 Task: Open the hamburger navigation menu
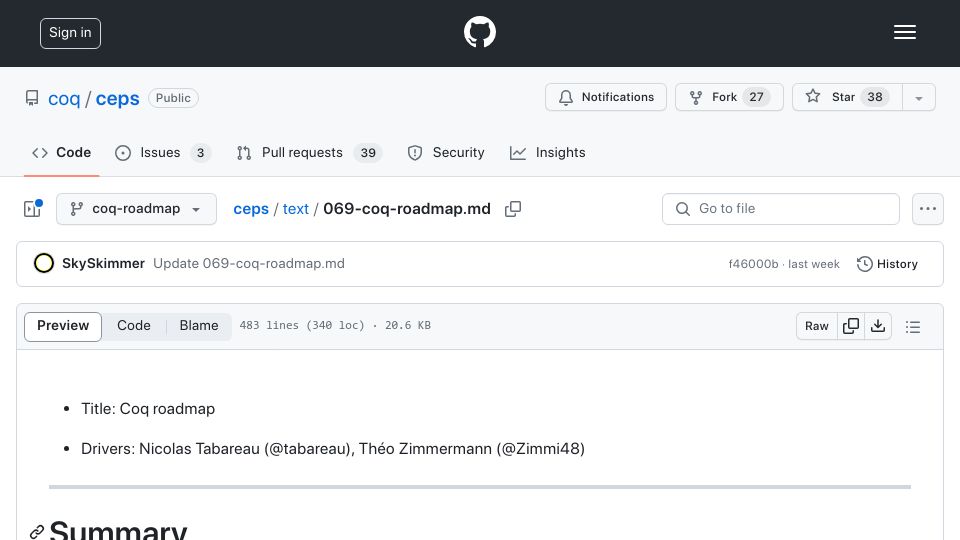coord(904,32)
